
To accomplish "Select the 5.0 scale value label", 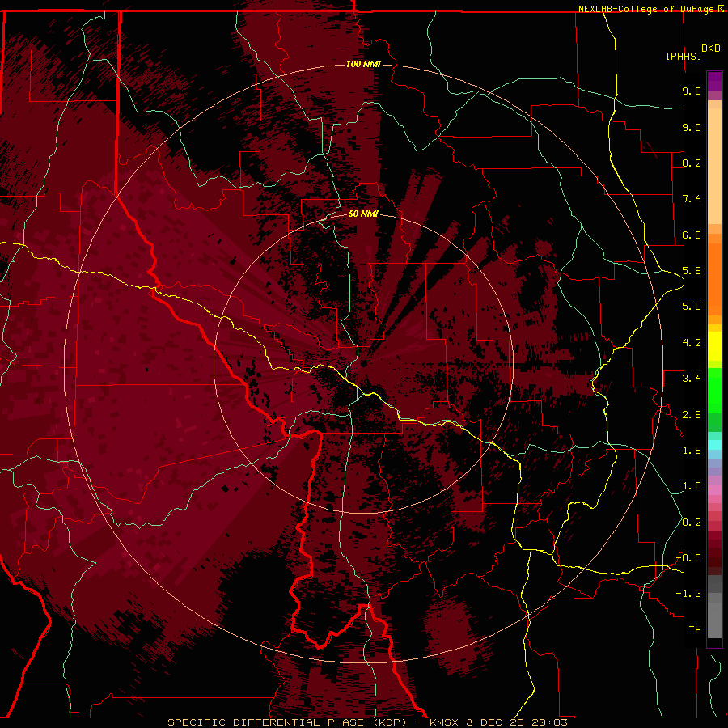I will [x=692, y=307].
